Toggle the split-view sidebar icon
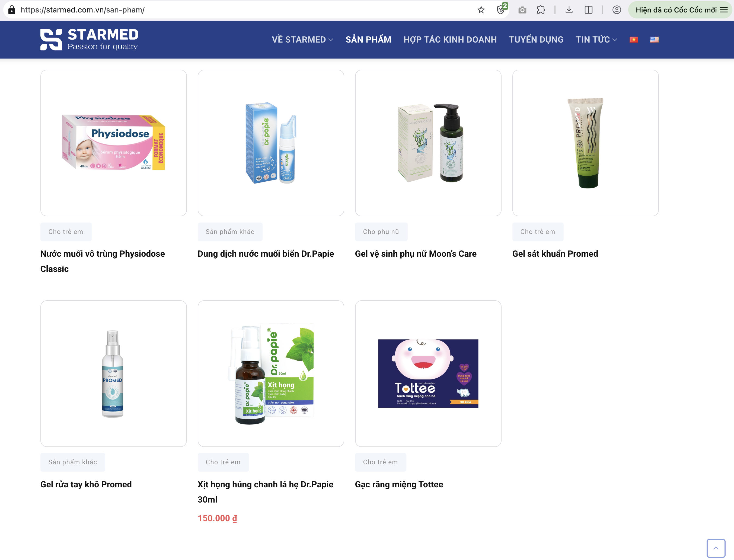The width and height of the screenshot is (734, 560). [x=589, y=10]
